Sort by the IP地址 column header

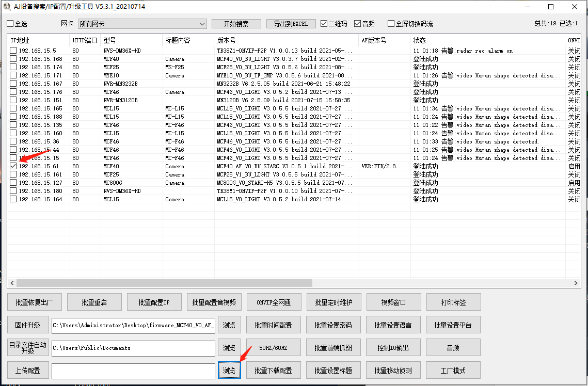point(38,40)
